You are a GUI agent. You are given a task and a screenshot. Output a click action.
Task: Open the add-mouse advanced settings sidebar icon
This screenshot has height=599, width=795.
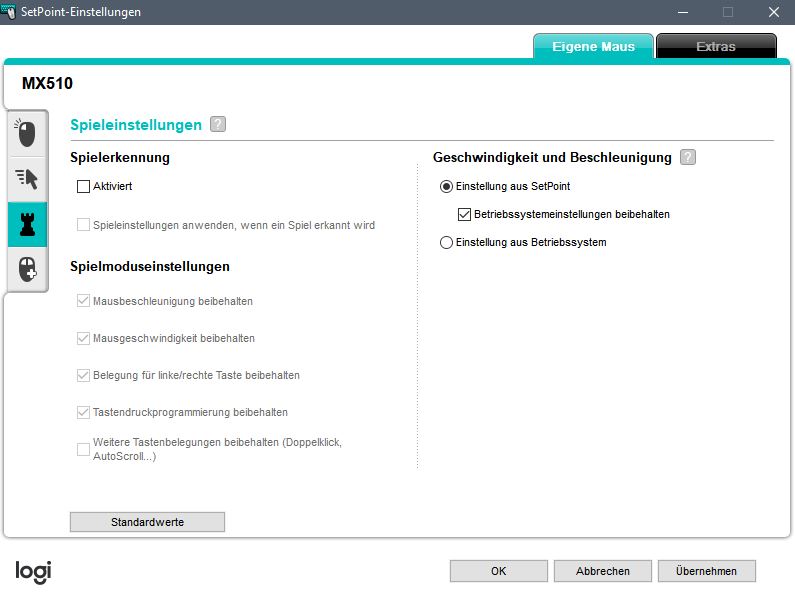[x=27, y=269]
